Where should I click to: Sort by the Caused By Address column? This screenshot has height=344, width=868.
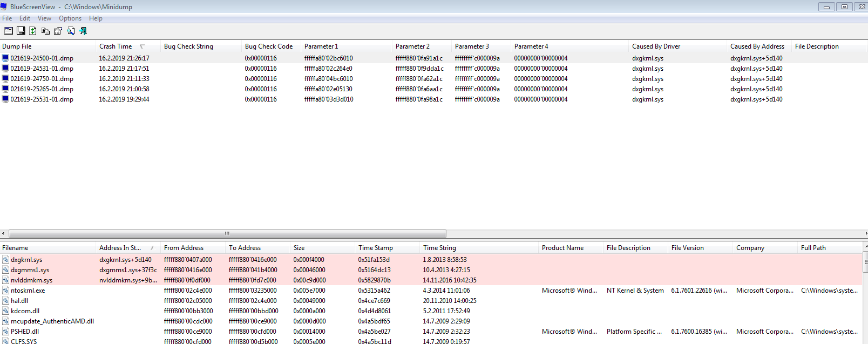[760, 46]
